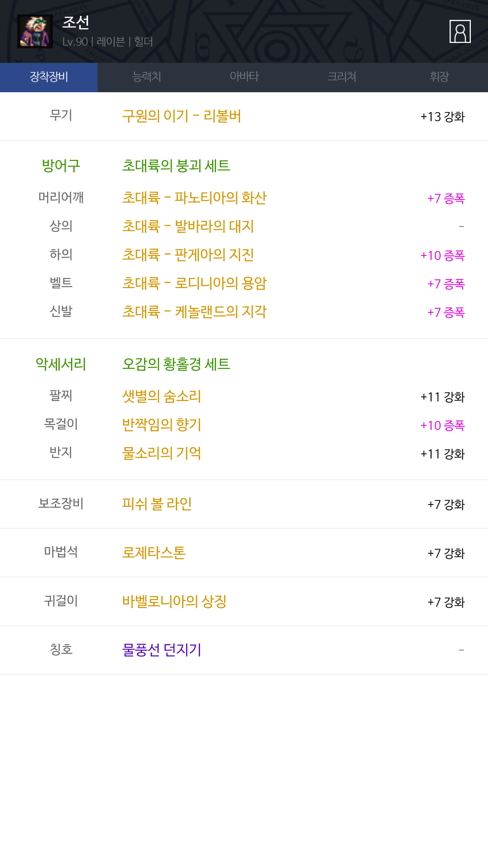This screenshot has height=868, width=488.
Task: Open 초대륙 - 로디니아의 용암 belt
Action: click(x=194, y=283)
